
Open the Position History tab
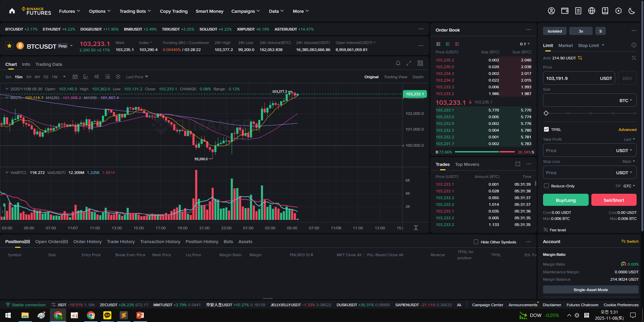tap(202, 241)
